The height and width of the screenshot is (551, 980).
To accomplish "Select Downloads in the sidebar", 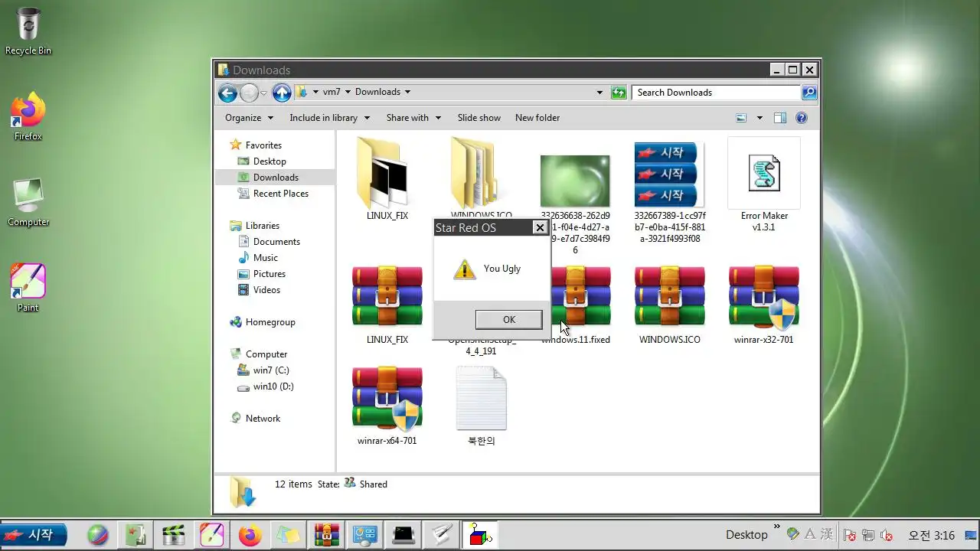I will coord(276,178).
